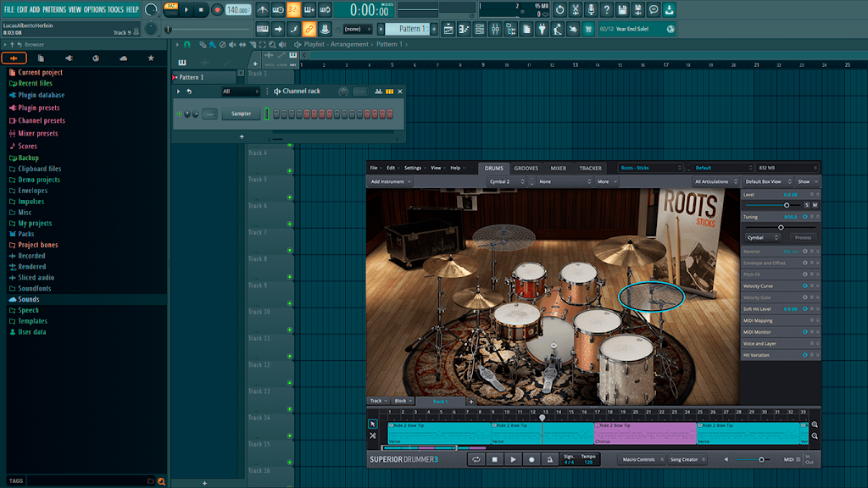Screen dimensions: 868x488
Task: Select the browser files tab icon
Action: pos(41,58)
